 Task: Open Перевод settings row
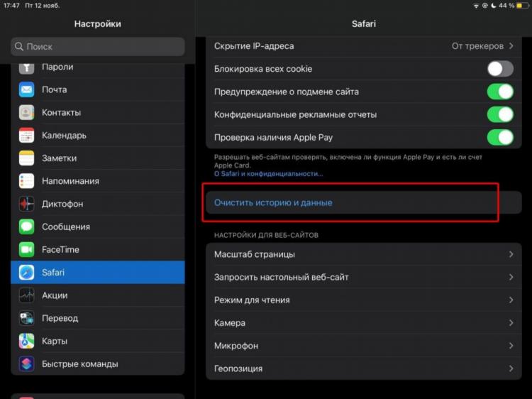click(98, 318)
